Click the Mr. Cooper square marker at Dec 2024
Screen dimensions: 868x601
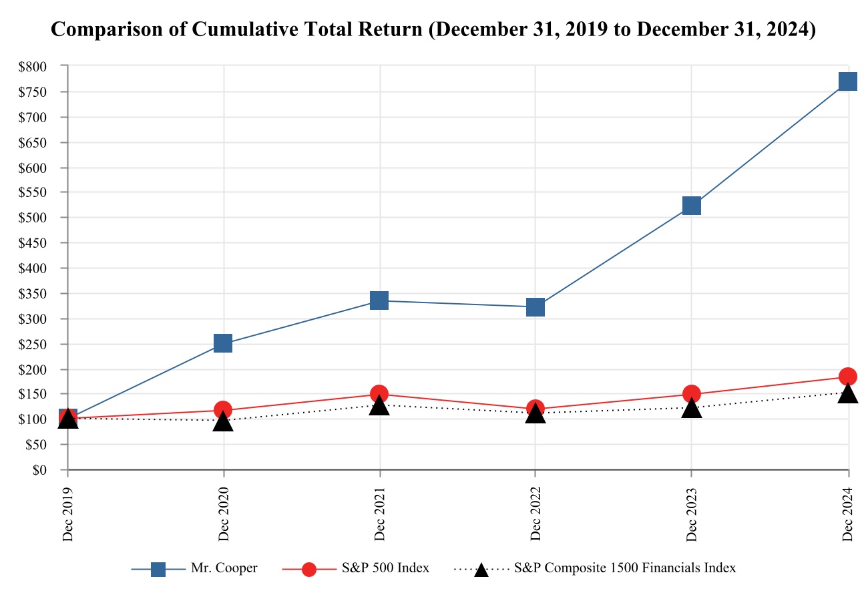847,81
